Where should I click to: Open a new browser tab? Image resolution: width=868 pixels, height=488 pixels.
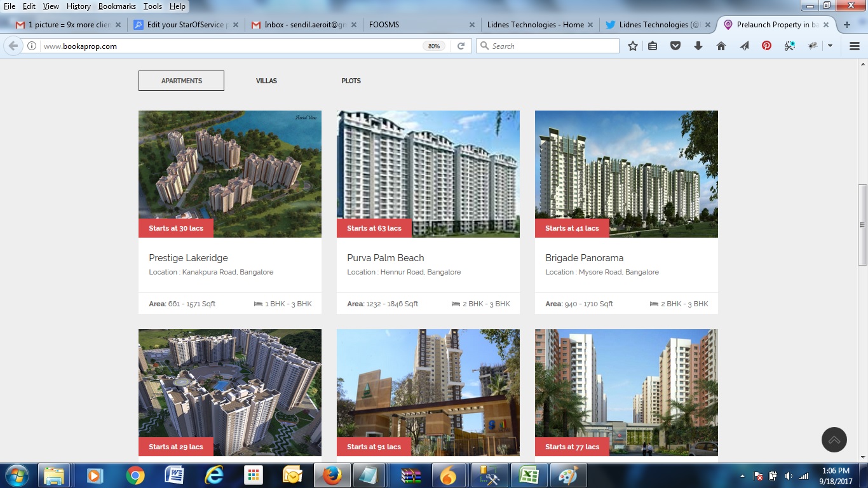coord(846,25)
